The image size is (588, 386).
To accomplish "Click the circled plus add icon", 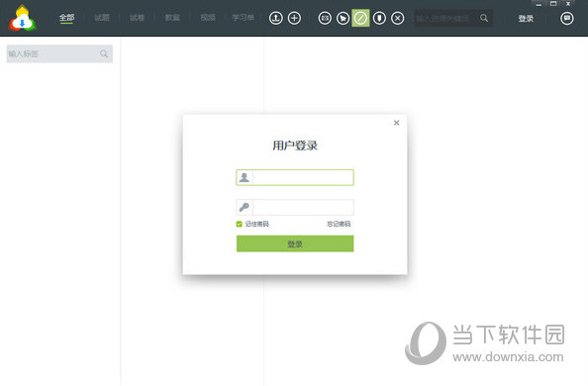I will click(x=294, y=18).
